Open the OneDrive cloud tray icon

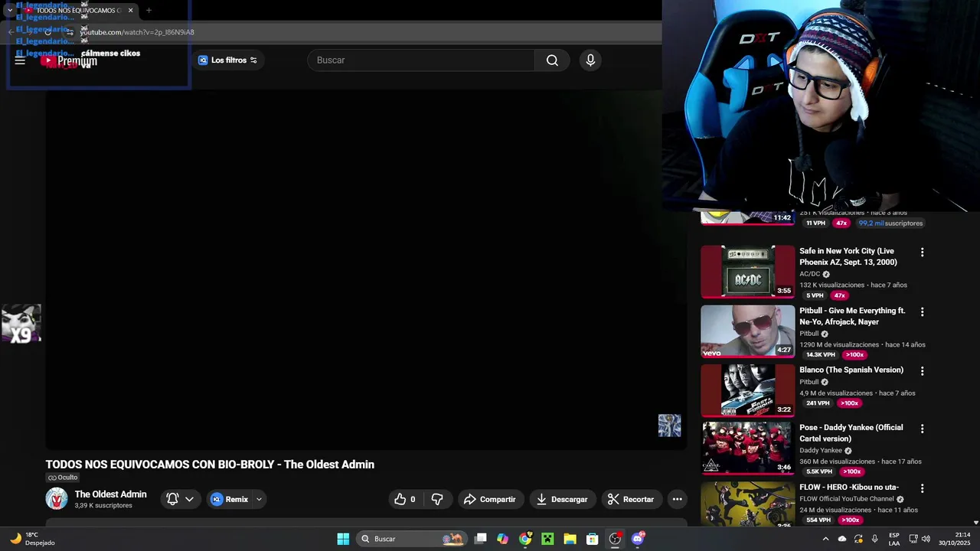[842, 539]
